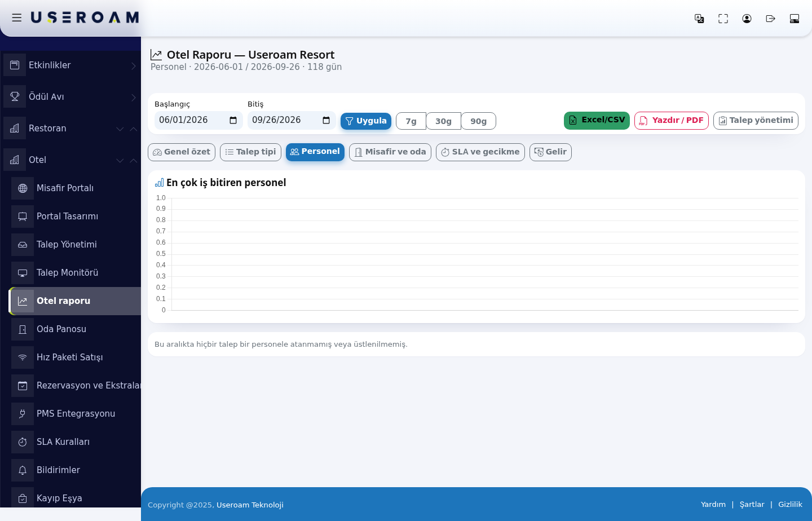Open Talep yönetimi button
812x521 pixels.
(756, 121)
